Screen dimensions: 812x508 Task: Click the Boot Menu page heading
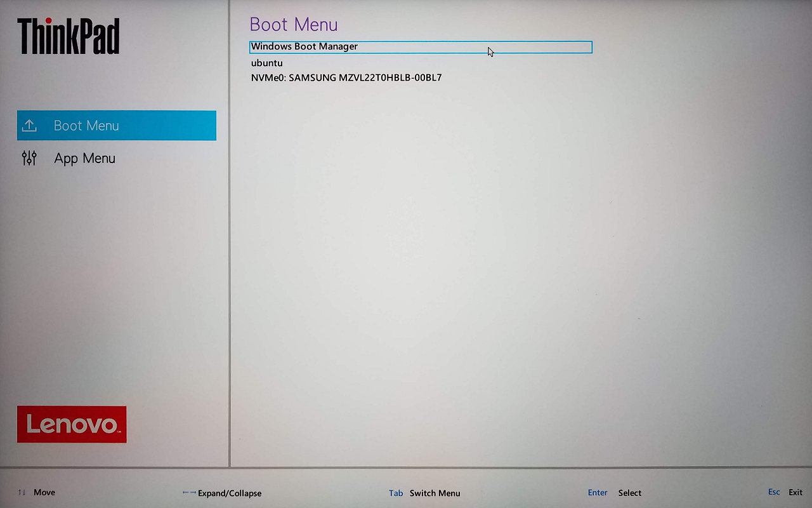coord(294,24)
